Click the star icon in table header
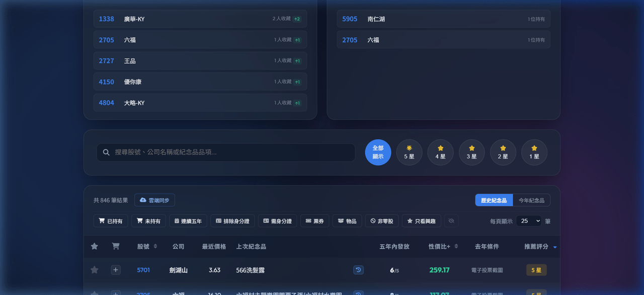The image size is (644, 295). click(x=94, y=246)
